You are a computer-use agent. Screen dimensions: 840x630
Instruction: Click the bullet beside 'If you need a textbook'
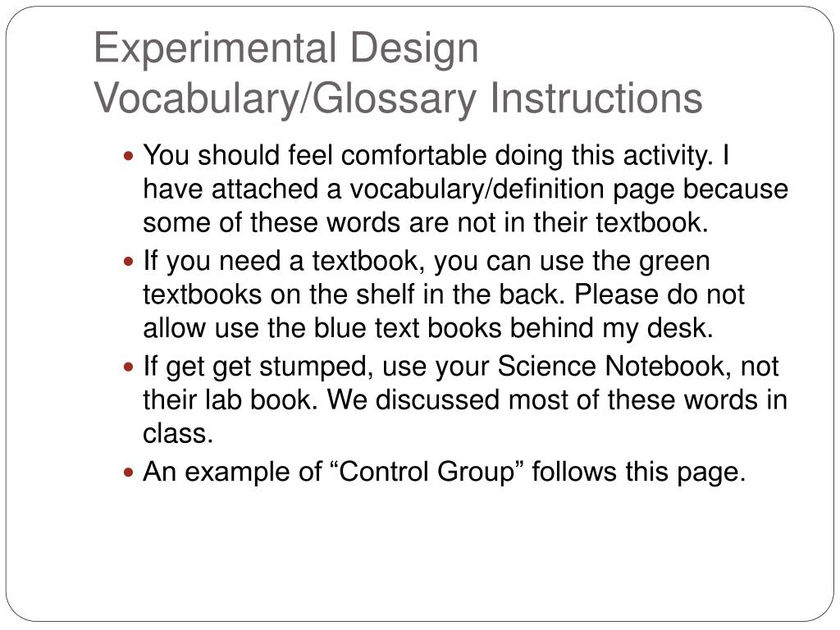128,262
